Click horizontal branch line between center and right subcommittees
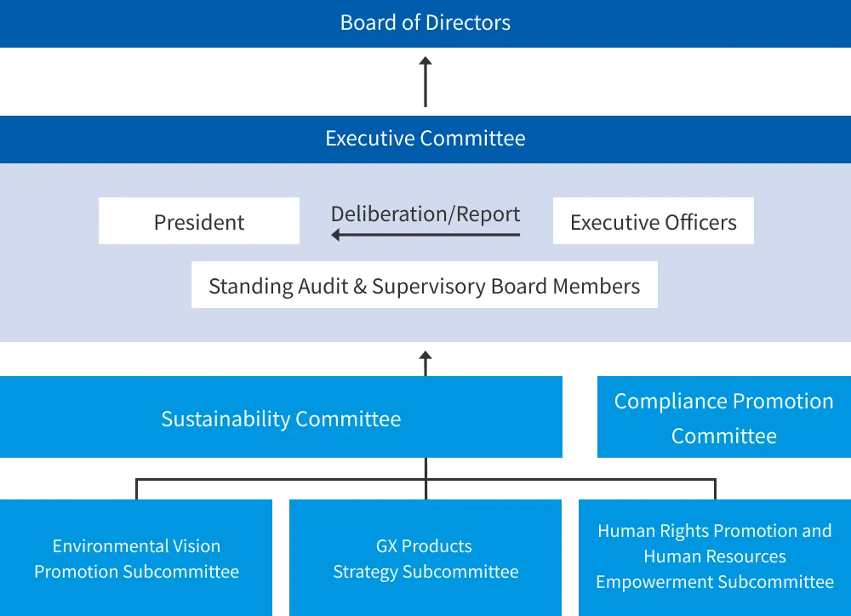Image resolution: width=851 pixels, height=616 pixels. pyautogui.click(x=570, y=482)
